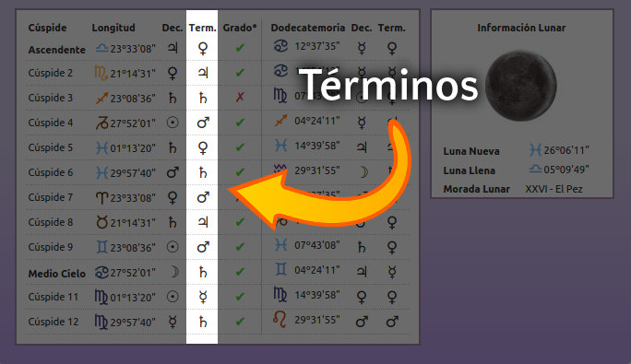Click the Moon decan symbol in the Medio Cielo row
Screen dimensions: 631x364
point(173,272)
